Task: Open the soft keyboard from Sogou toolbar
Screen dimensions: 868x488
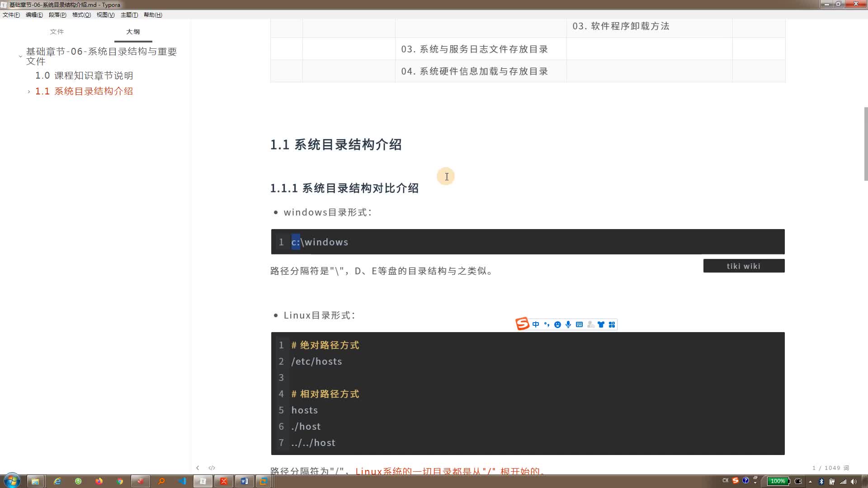Action: [x=579, y=324]
